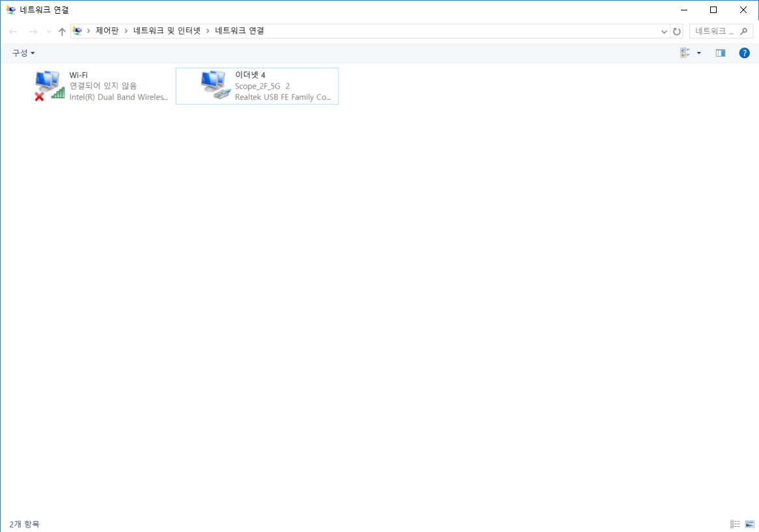Click the back navigation arrow
The width and height of the screenshot is (759, 532).
(x=13, y=31)
